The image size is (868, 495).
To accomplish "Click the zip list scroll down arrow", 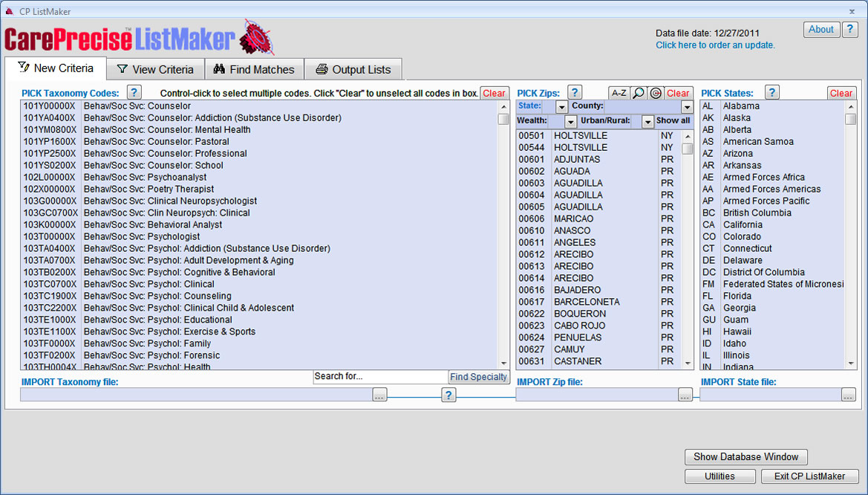I will tap(688, 363).
